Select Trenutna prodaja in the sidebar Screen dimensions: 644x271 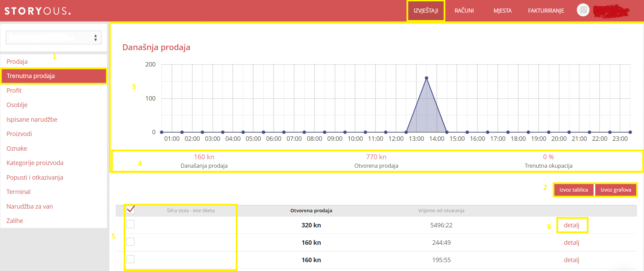click(x=54, y=76)
